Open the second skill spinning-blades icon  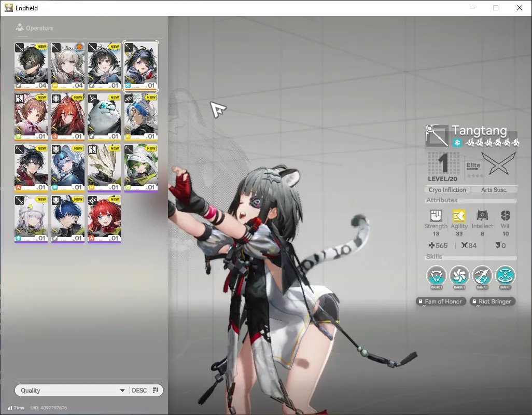point(459,275)
